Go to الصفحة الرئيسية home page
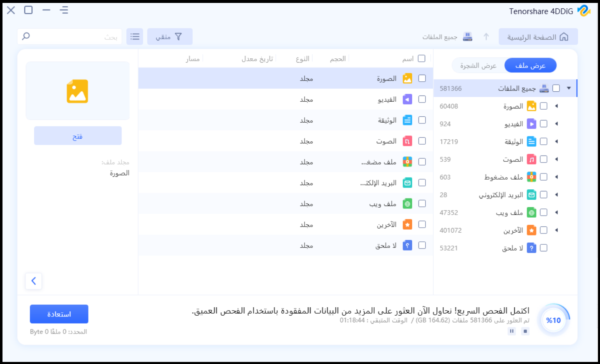This screenshot has height=364, width=600. (538, 37)
